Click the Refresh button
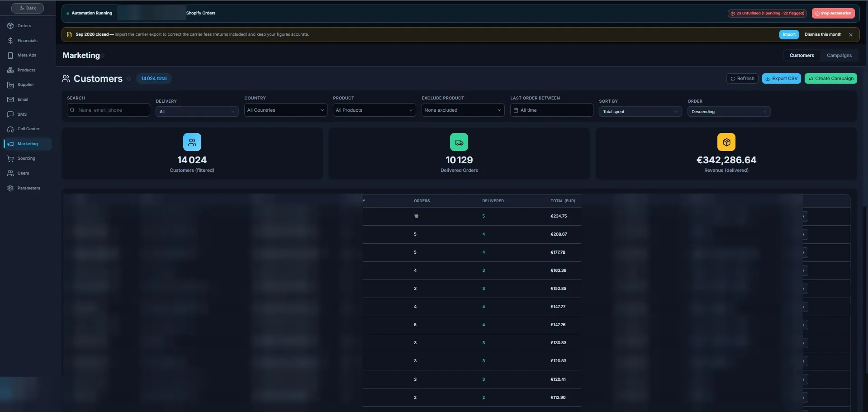The image size is (868, 412). pos(742,79)
